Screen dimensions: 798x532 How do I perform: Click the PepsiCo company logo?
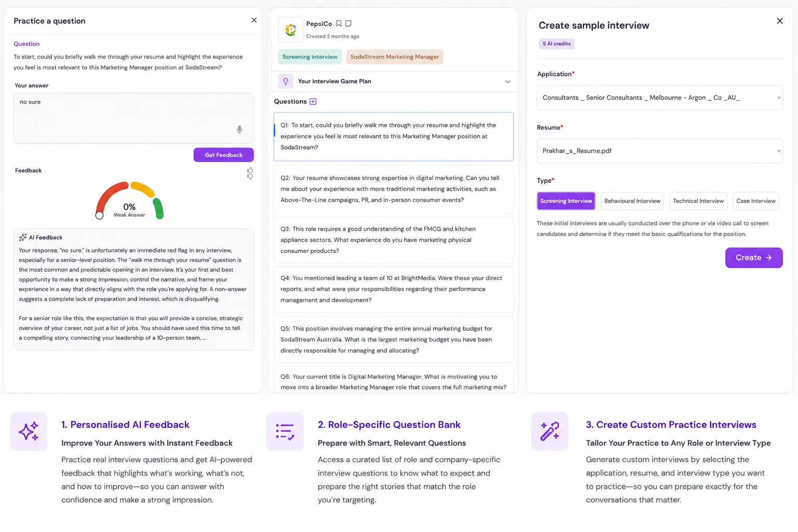(291, 30)
